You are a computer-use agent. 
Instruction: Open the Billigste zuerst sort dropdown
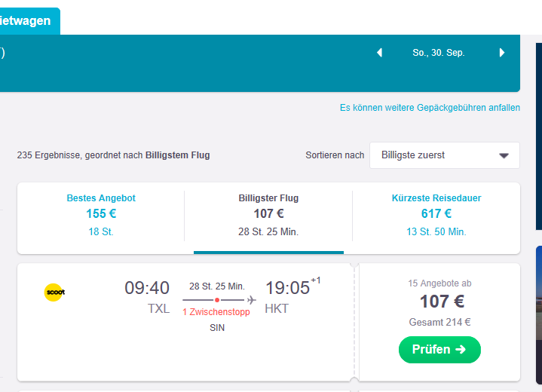(445, 155)
